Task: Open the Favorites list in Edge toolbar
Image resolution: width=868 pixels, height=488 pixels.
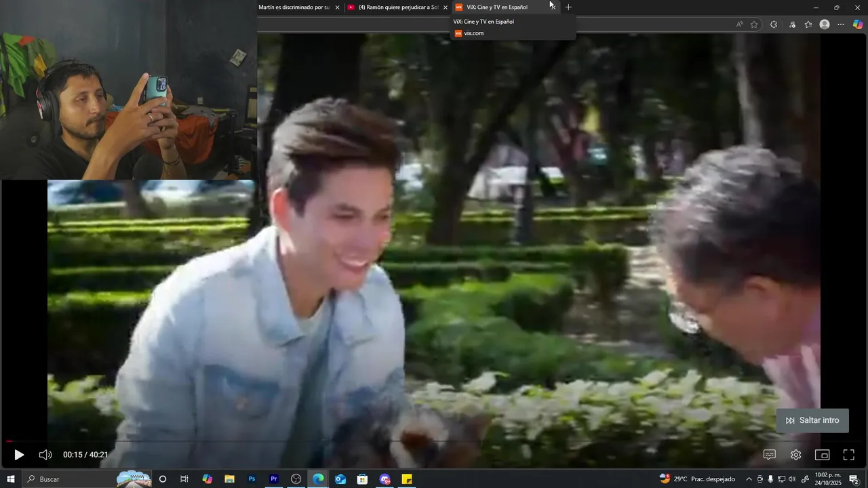Action: click(808, 24)
